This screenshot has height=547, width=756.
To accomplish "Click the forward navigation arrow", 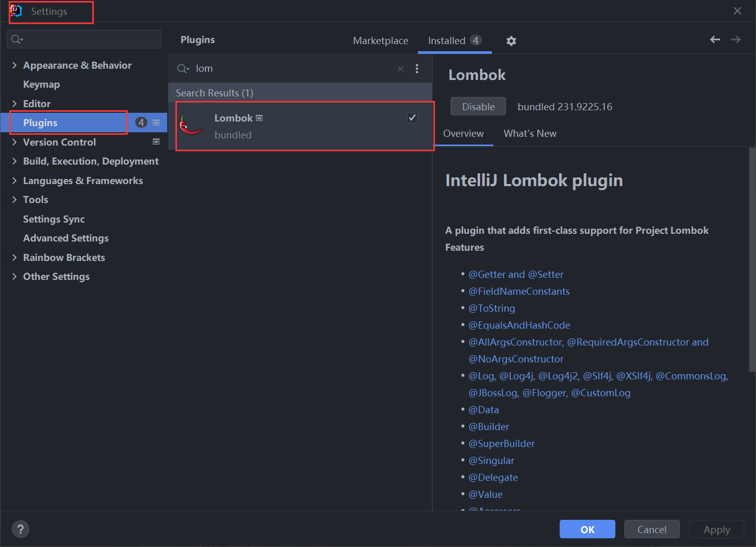I will [x=735, y=39].
